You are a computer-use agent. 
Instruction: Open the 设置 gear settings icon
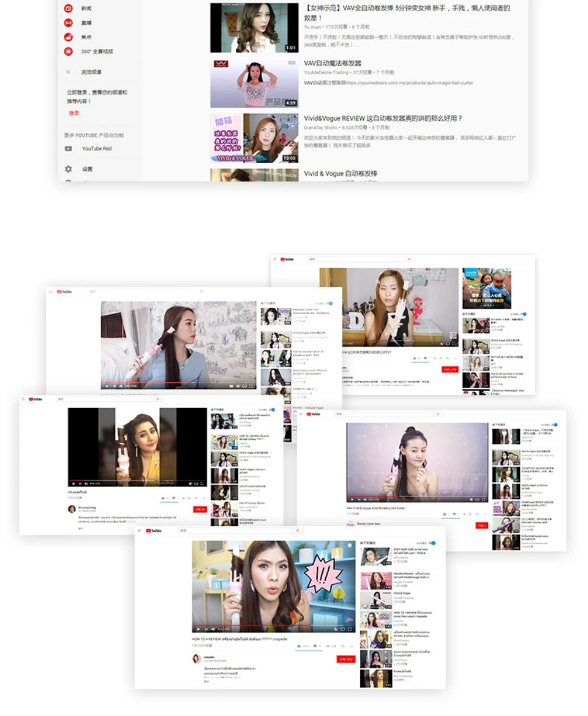(x=68, y=169)
